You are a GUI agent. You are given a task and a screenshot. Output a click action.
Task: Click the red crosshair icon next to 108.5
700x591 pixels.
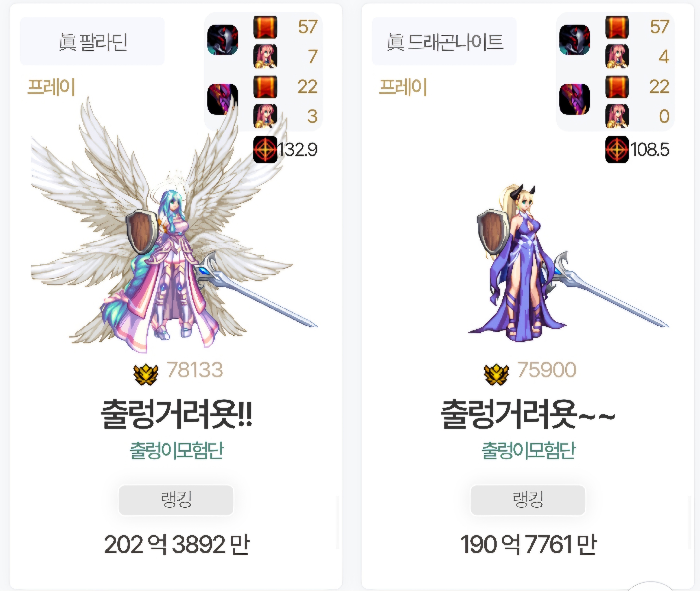point(617,149)
